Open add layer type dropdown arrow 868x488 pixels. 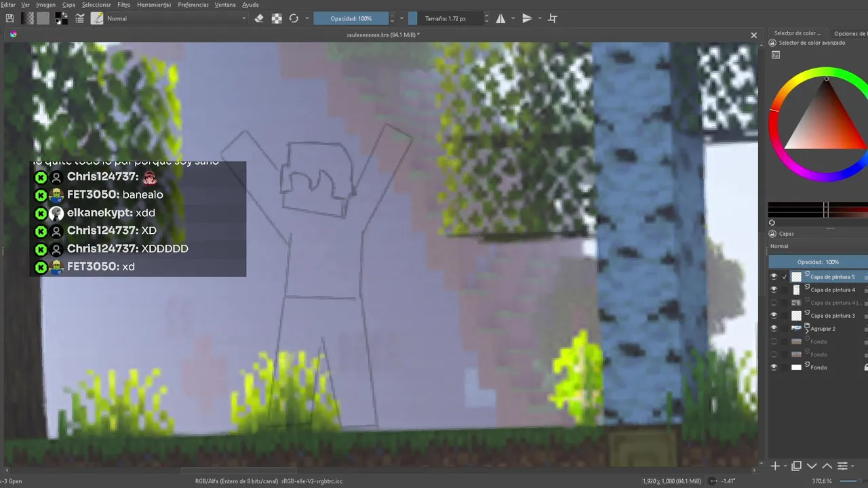pyautogui.click(x=785, y=466)
